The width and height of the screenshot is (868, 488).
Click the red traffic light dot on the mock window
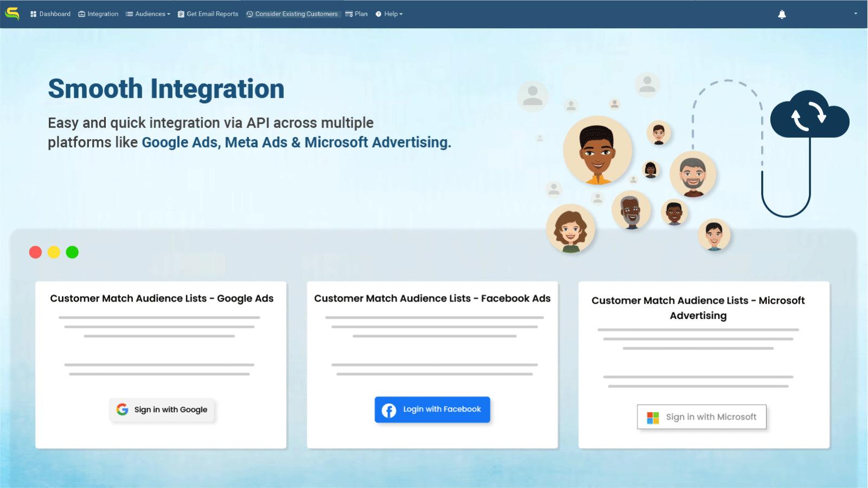[35, 252]
